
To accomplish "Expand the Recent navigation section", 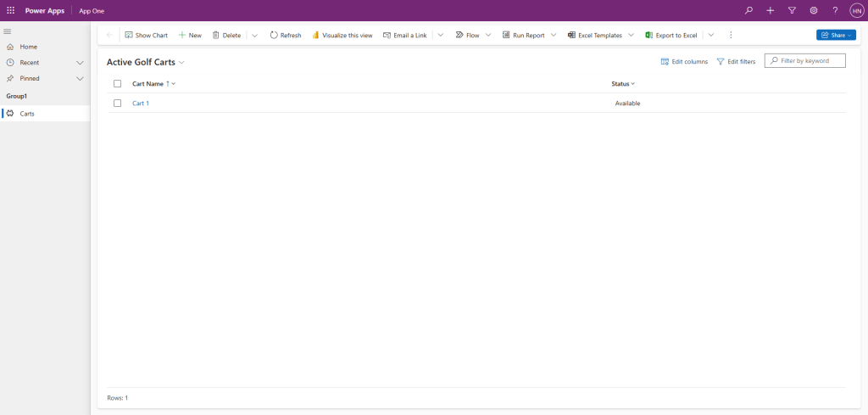I will point(81,63).
